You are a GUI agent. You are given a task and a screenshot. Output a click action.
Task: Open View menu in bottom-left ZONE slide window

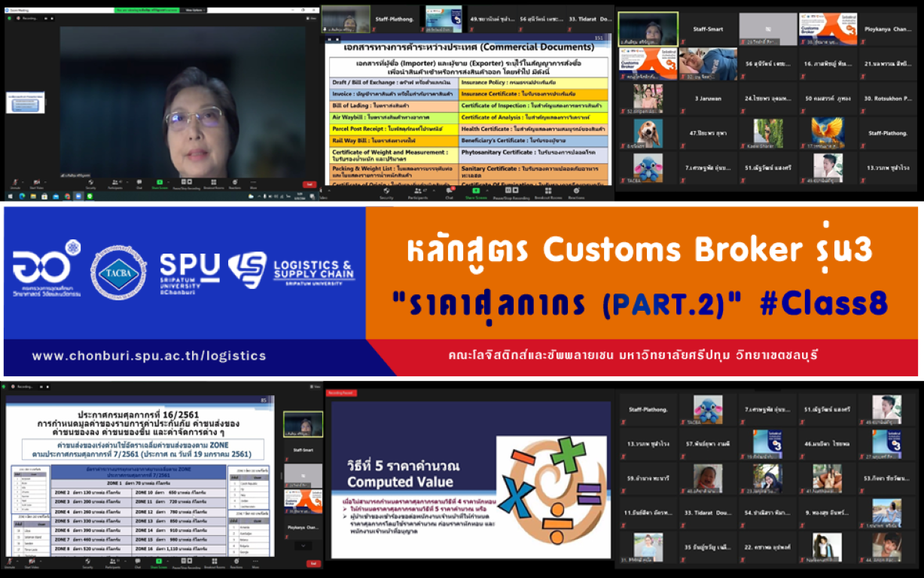[314, 386]
